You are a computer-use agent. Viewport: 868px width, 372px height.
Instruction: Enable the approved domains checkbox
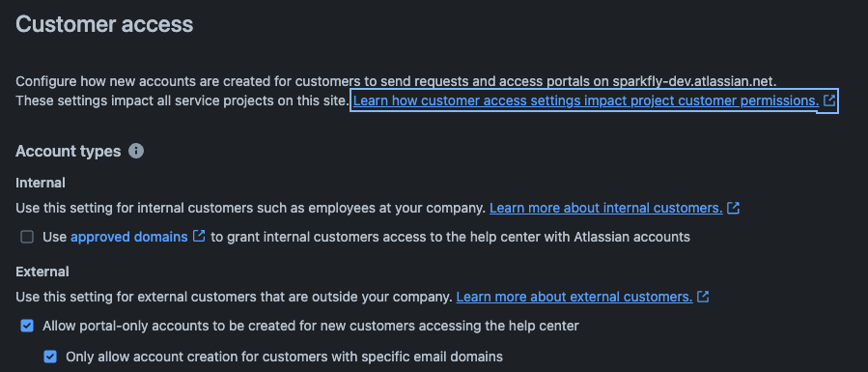[x=27, y=238]
